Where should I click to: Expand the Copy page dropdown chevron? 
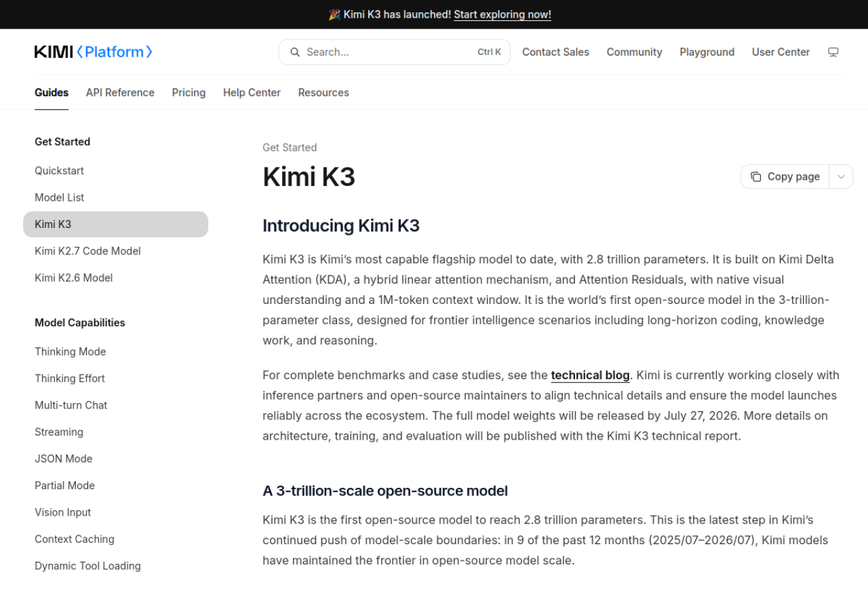[841, 176]
